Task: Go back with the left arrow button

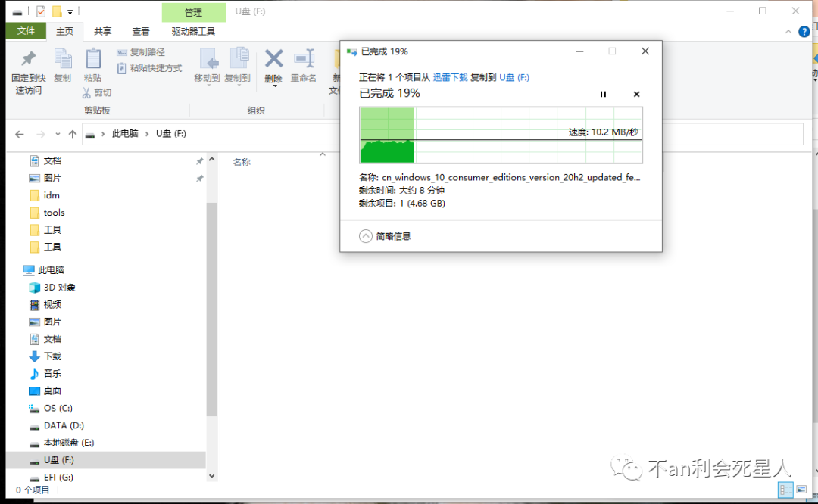Action: [x=19, y=135]
